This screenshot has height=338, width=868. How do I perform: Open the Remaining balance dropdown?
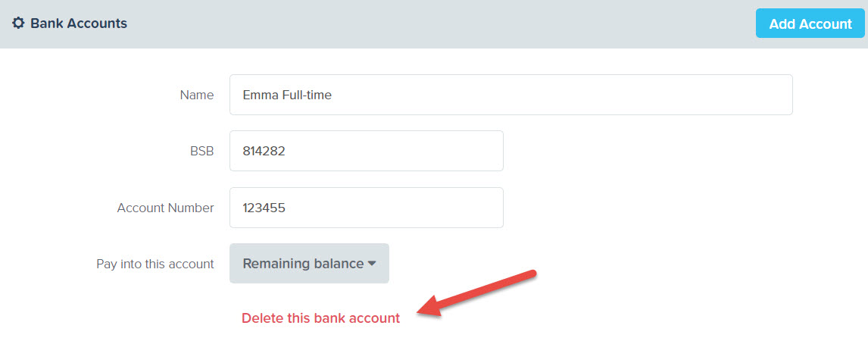coord(310,263)
